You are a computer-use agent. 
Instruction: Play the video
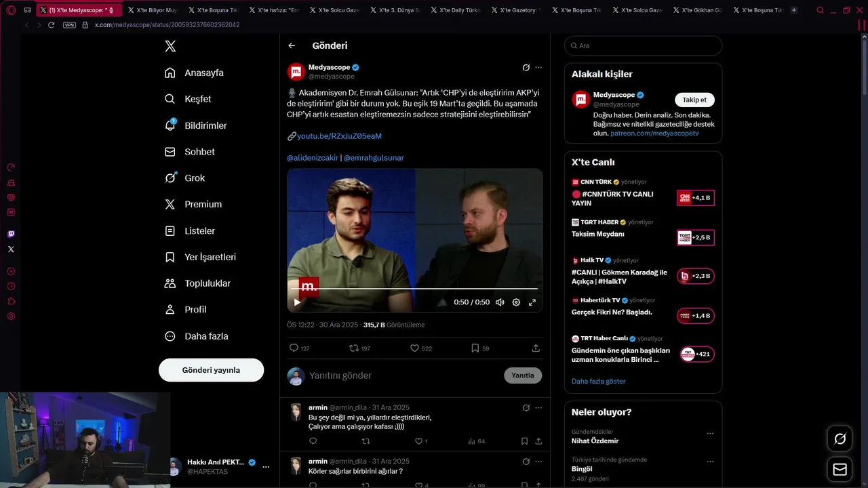[297, 302]
